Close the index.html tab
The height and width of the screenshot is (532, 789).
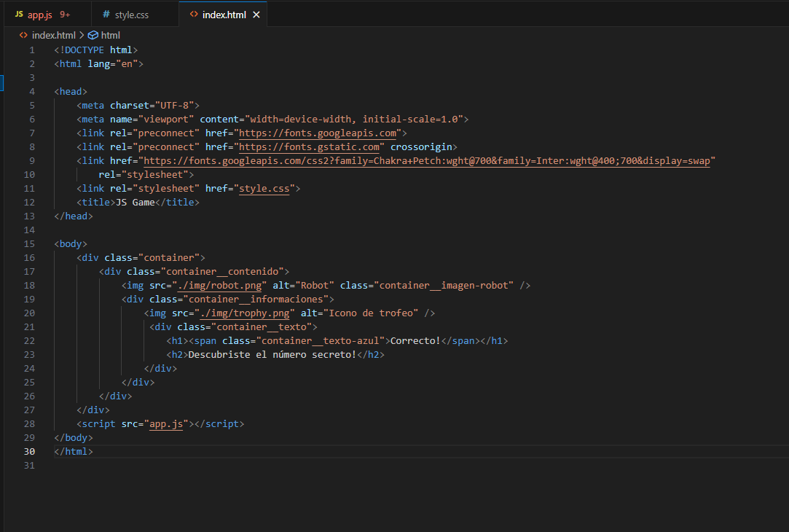256,15
